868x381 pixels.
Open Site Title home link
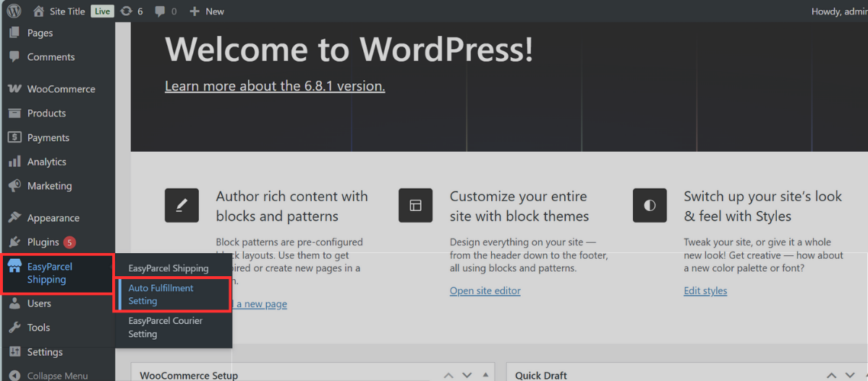point(59,11)
